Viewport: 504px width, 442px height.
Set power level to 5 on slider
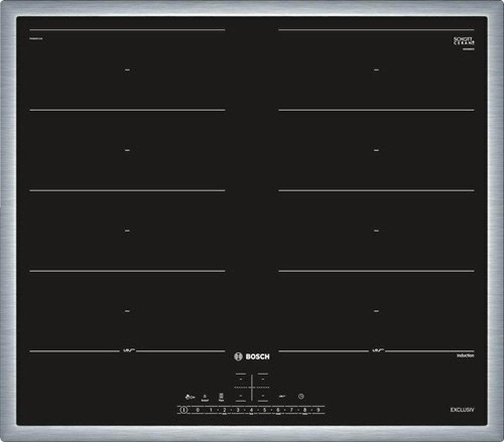click(x=265, y=410)
